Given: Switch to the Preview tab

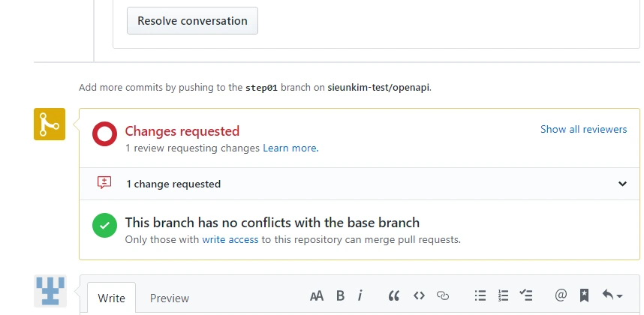Looking at the screenshot, I should pos(170,298).
